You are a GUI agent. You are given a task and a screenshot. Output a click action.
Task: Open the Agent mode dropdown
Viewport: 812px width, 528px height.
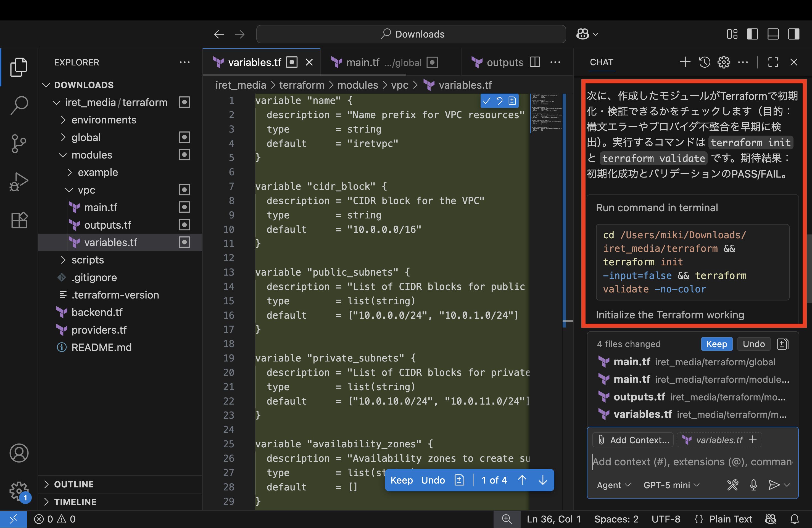coord(613,485)
